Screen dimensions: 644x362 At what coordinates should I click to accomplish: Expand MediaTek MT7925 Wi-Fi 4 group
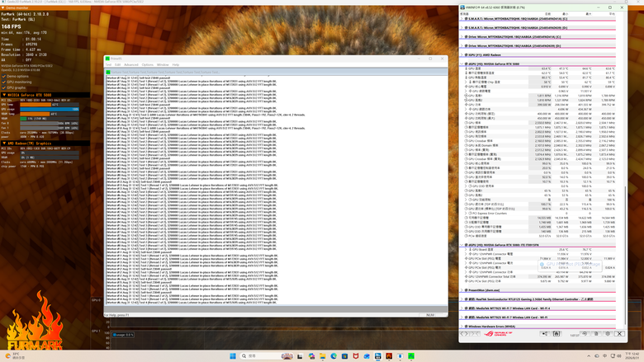[462, 308]
